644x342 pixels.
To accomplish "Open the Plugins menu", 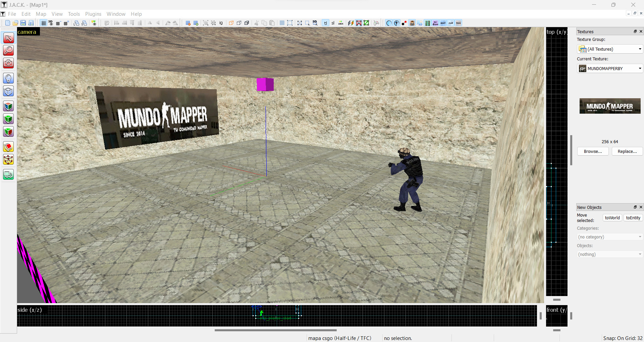I will 93,14.
